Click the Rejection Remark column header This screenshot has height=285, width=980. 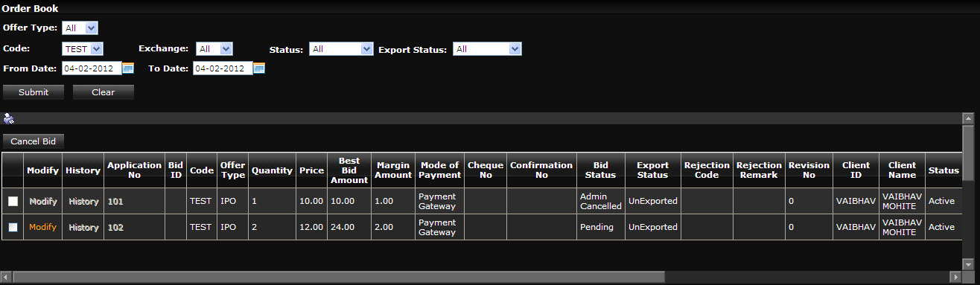759,170
